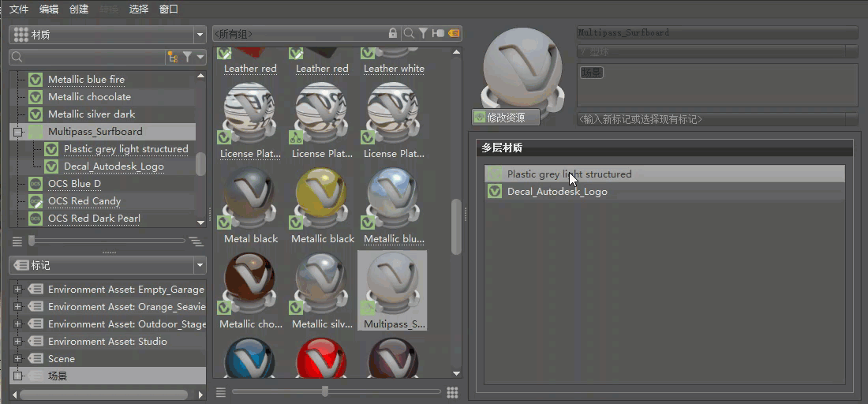
Task: Select the License Plate first thumbnail
Action: click(249, 114)
